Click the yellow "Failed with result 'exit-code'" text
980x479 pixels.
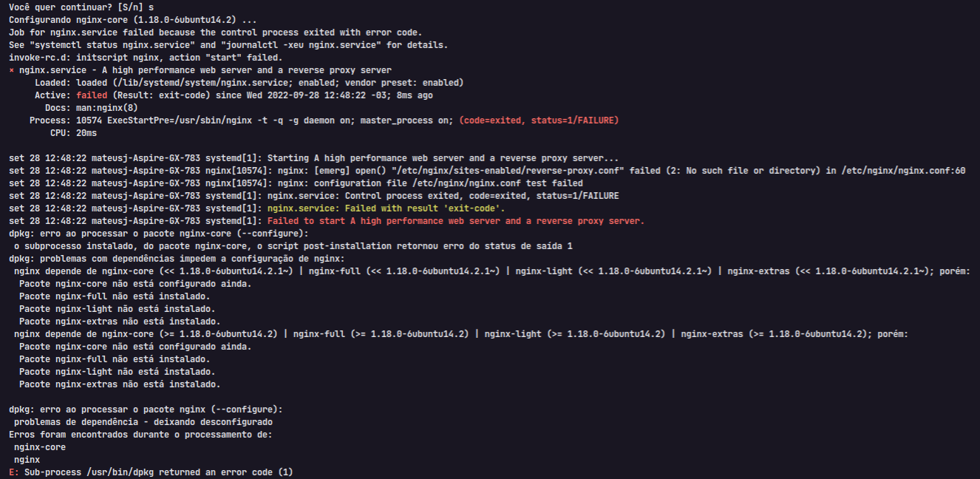point(418,208)
